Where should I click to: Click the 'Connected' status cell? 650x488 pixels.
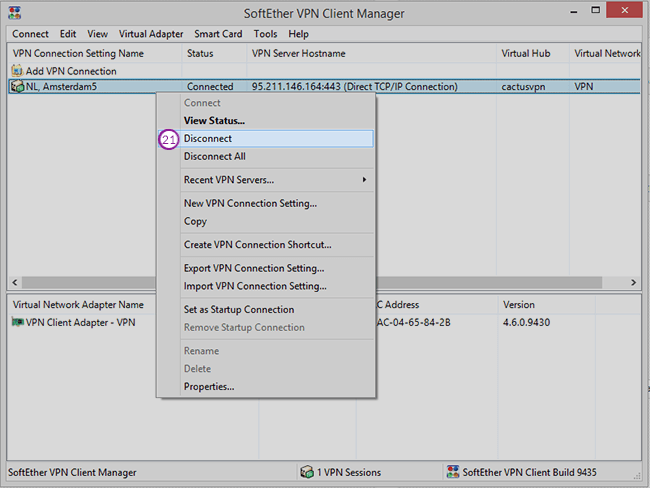pyautogui.click(x=210, y=87)
